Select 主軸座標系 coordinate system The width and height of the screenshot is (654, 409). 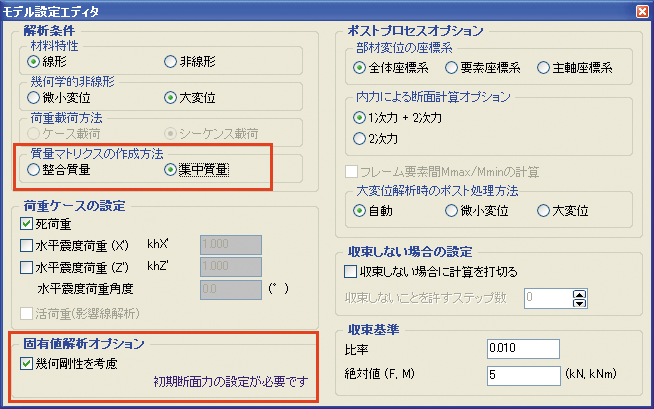pos(543,68)
